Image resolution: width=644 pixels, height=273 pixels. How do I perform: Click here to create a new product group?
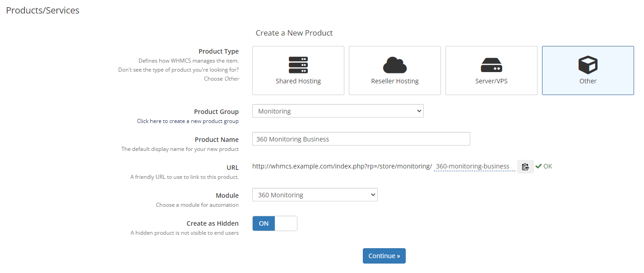[188, 121]
